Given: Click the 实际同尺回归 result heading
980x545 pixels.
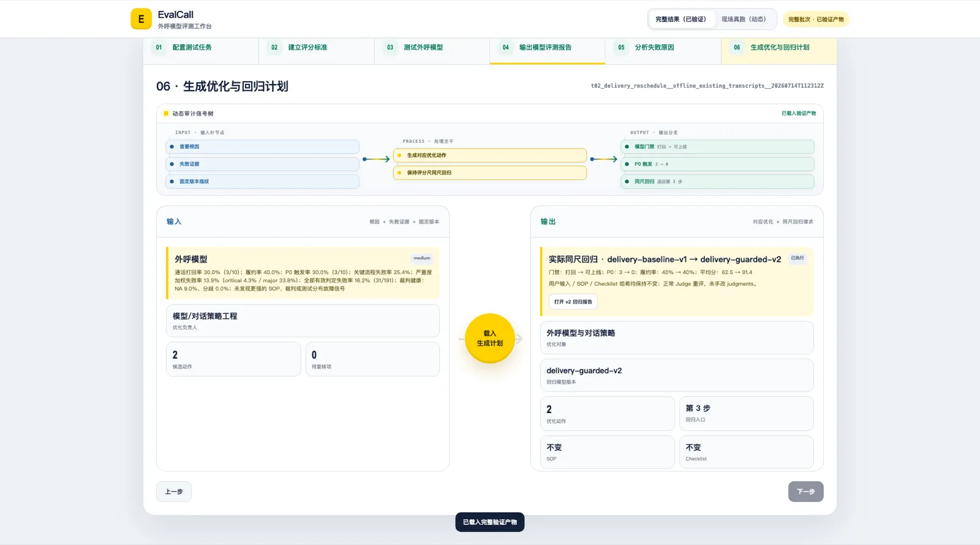Looking at the screenshot, I should point(665,259).
